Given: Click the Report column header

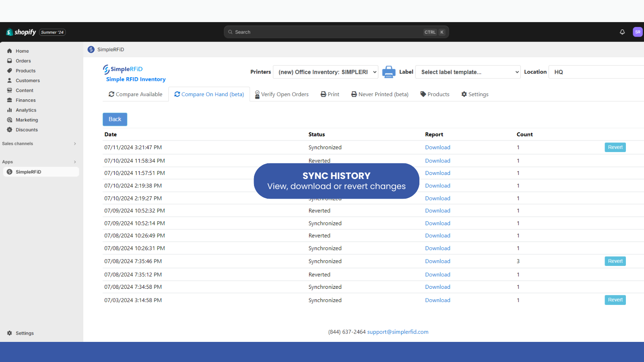Looking at the screenshot, I should (x=434, y=134).
